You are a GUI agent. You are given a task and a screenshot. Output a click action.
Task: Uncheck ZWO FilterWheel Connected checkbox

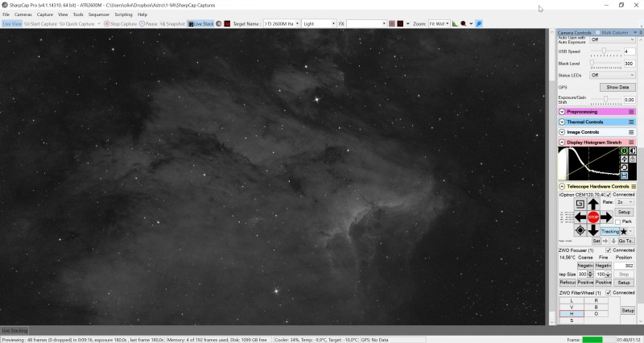pos(609,293)
